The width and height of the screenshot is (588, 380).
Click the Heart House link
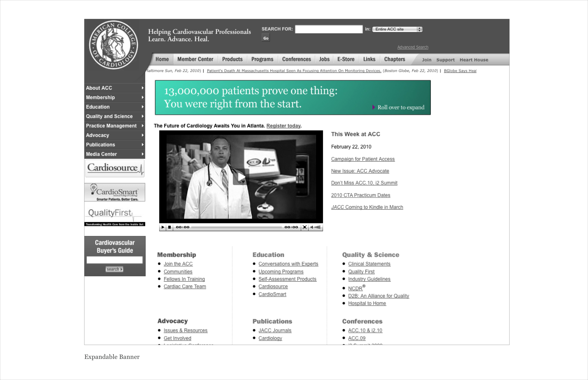[x=474, y=60]
